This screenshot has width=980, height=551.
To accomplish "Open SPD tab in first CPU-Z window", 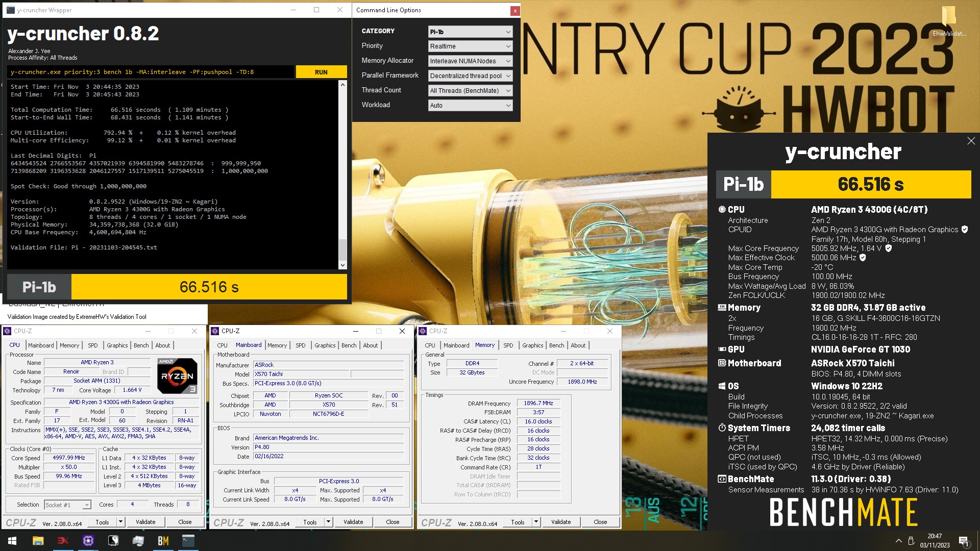I will click(93, 345).
